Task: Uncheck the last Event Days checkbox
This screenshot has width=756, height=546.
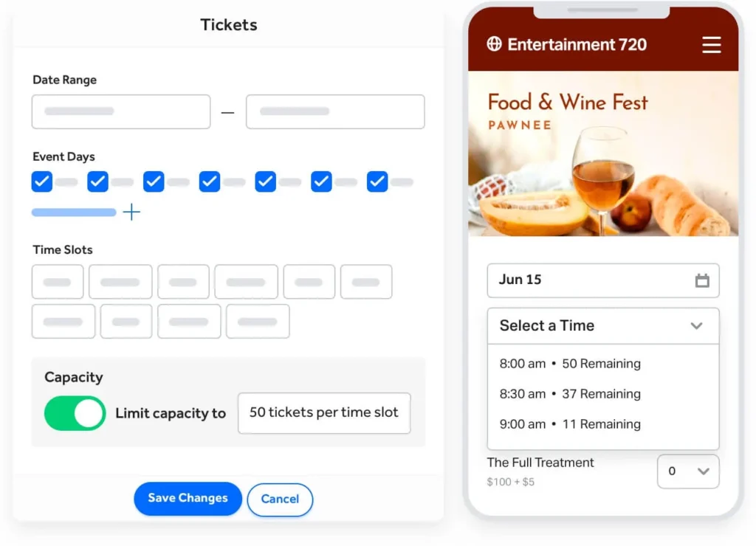Action: click(377, 182)
